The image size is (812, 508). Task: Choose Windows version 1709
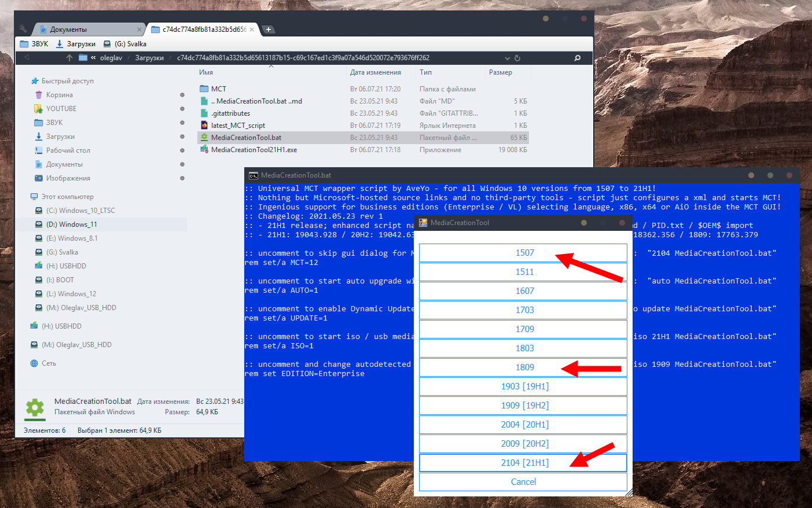click(523, 329)
